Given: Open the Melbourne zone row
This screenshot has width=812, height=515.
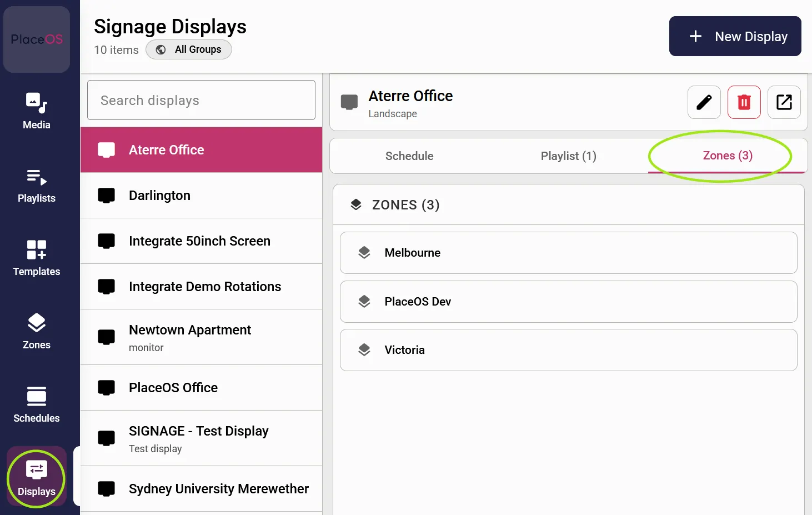Looking at the screenshot, I should tap(569, 253).
